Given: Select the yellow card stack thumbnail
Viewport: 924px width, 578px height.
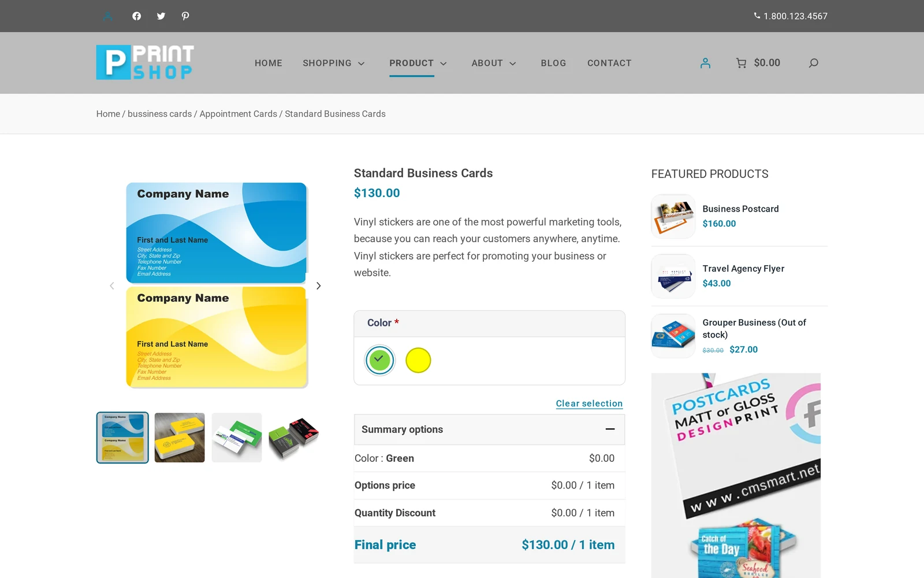Looking at the screenshot, I should 180,438.
